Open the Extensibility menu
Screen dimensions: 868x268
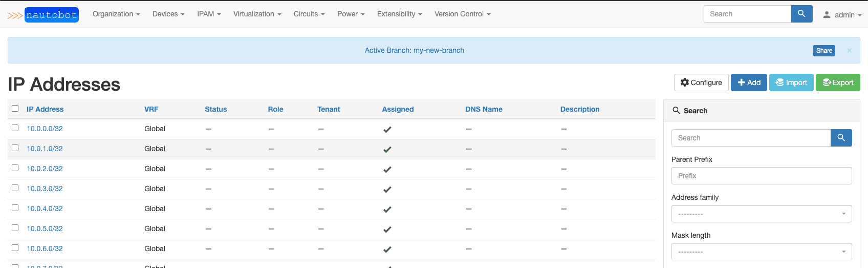[x=399, y=14]
